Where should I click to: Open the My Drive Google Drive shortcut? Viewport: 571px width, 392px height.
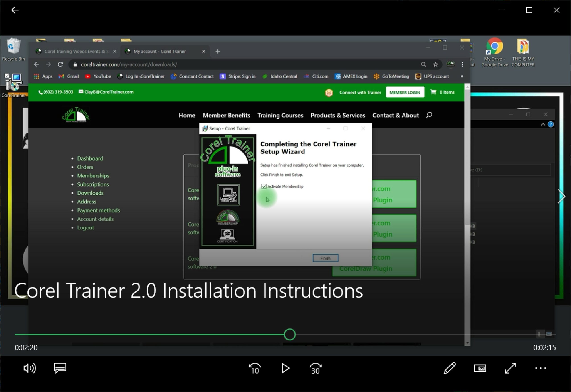point(494,52)
